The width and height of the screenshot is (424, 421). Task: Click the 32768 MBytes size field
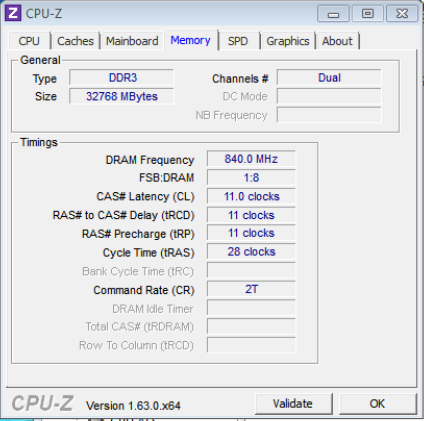click(122, 96)
